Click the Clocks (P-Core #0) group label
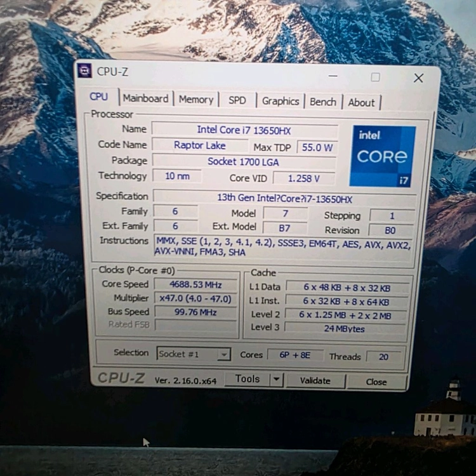476x476 pixels. (x=136, y=270)
